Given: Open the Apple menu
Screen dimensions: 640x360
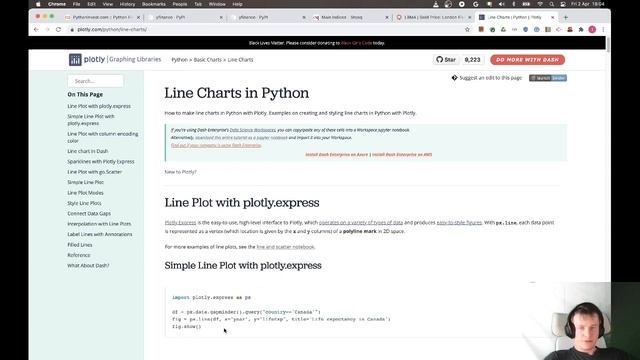Looking at the screenshot, I should pos(38,4).
